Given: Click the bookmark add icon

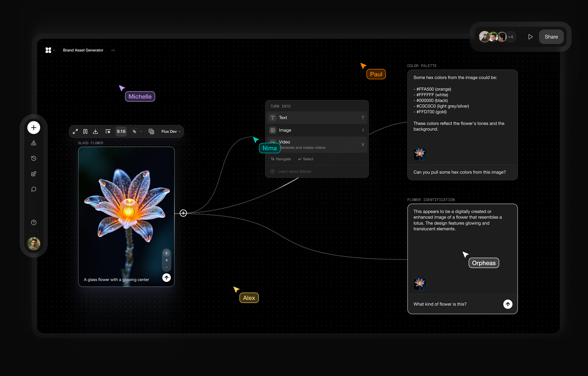Looking at the screenshot, I should (x=85, y=131).
